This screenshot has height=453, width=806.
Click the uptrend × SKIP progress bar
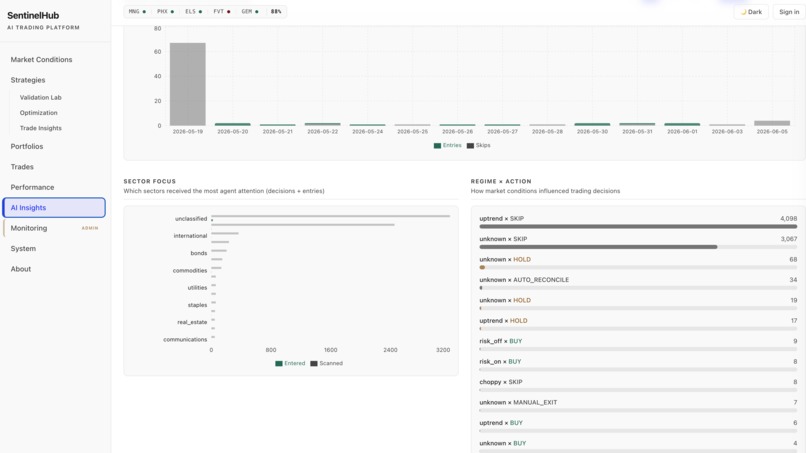(x=638, y=226)
